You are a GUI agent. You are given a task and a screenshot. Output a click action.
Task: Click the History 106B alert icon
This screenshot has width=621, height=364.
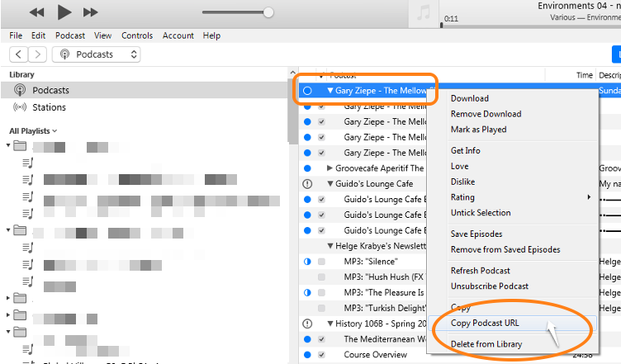(307, 324)
